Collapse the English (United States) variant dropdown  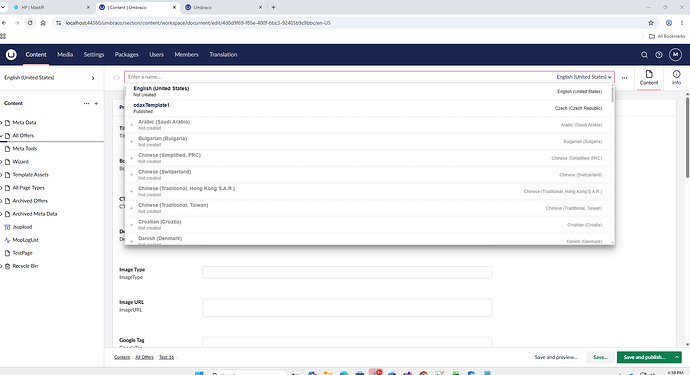pos(584,77)
